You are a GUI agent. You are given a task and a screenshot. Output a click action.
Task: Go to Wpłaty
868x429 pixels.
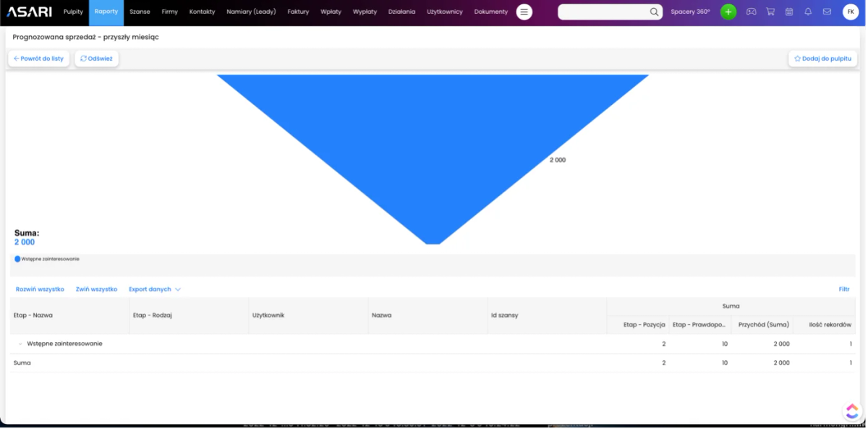331,12
